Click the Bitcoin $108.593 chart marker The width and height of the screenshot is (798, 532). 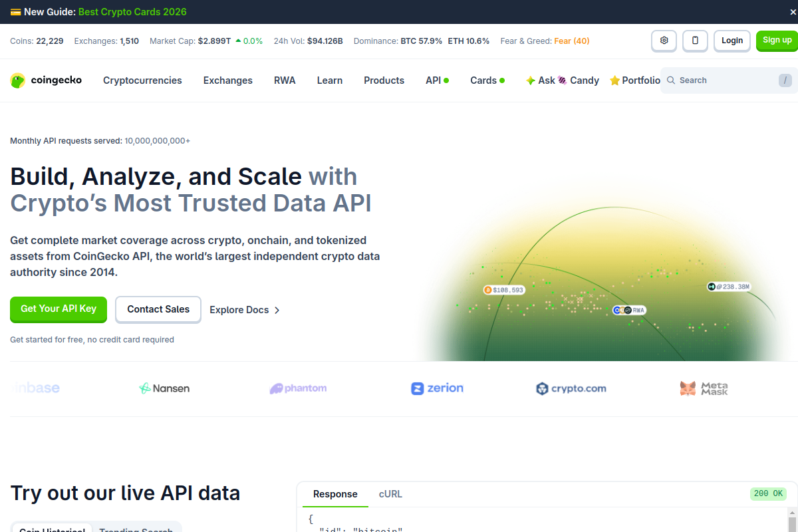pos(504,290)
